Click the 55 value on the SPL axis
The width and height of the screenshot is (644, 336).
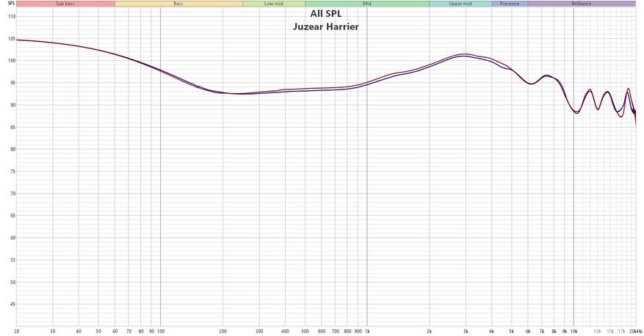click(x=12, y=260)
